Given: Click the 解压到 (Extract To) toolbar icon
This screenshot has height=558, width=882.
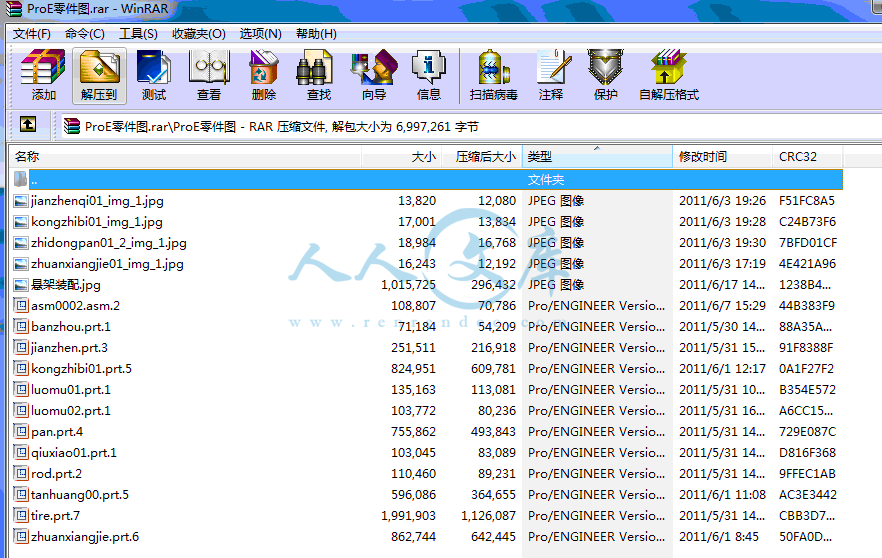Looking at the screenshot, I should pos(99,75).
